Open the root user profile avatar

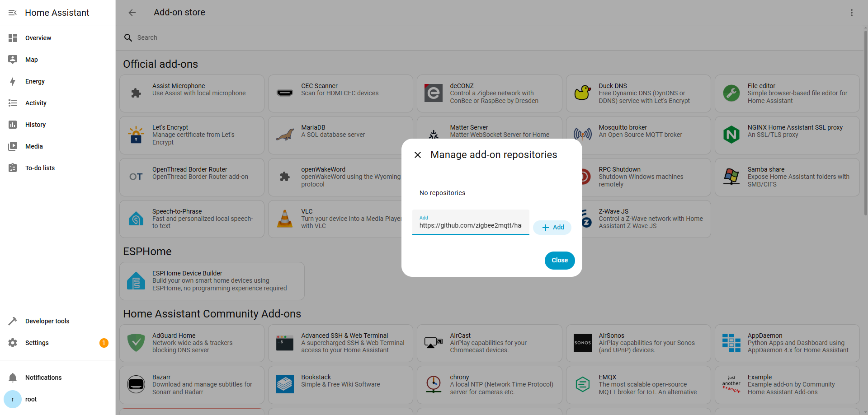pos(13,399)
